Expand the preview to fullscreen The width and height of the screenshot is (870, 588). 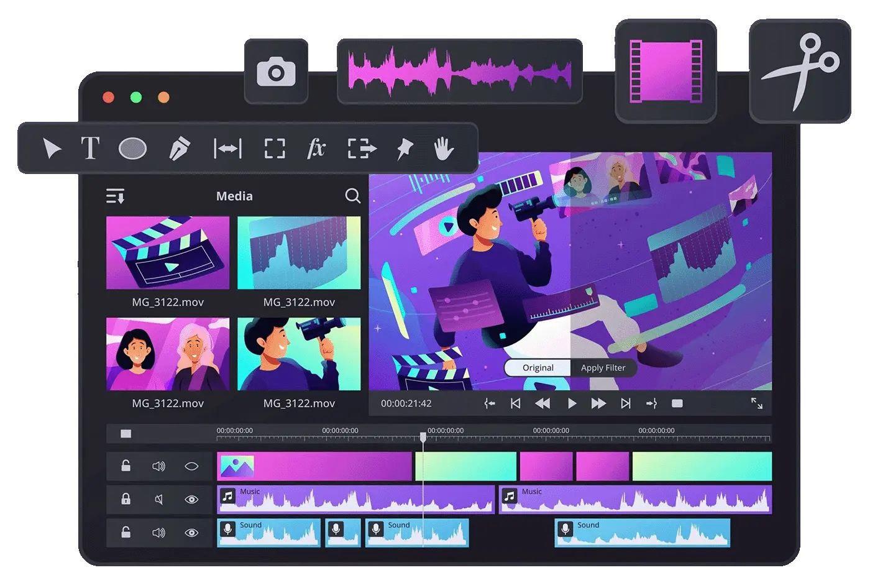pyautogui.click(x=756, y=403)
